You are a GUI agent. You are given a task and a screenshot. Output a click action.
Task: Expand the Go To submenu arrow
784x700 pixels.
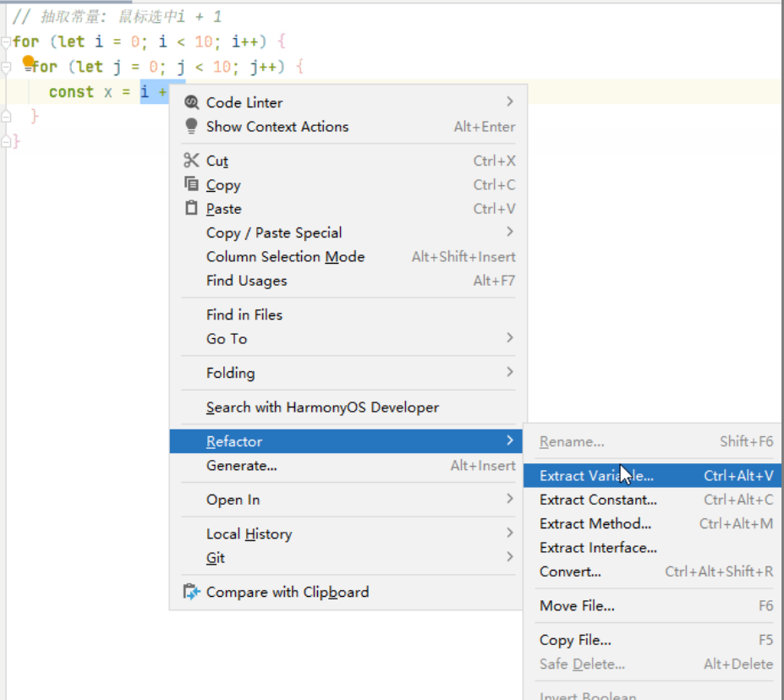(x=509, y=338)
